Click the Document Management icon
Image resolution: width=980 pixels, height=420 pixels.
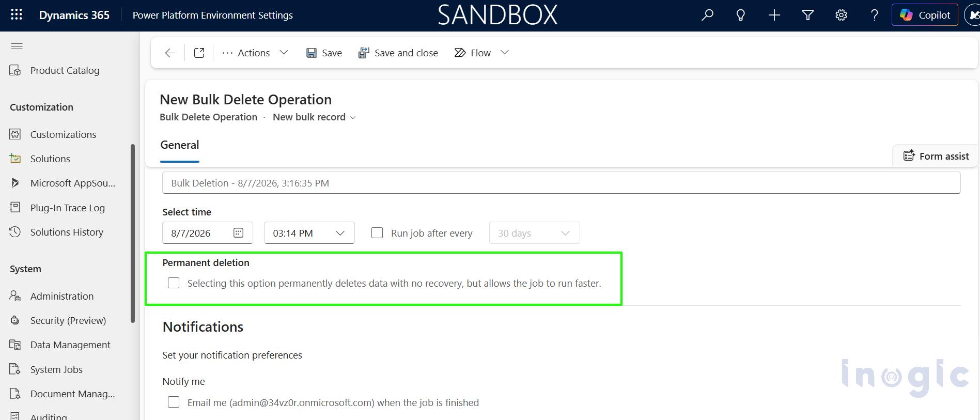[x=15, y=394]
